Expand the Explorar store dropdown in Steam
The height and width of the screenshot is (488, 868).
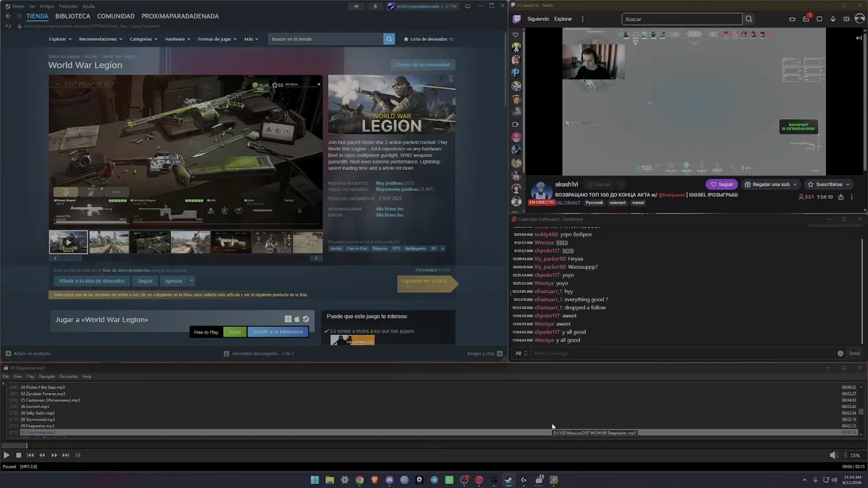tap(60, 39)
